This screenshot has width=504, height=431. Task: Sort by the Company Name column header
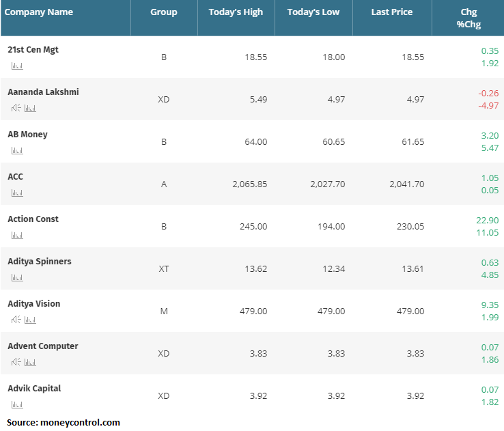(39, 12)
